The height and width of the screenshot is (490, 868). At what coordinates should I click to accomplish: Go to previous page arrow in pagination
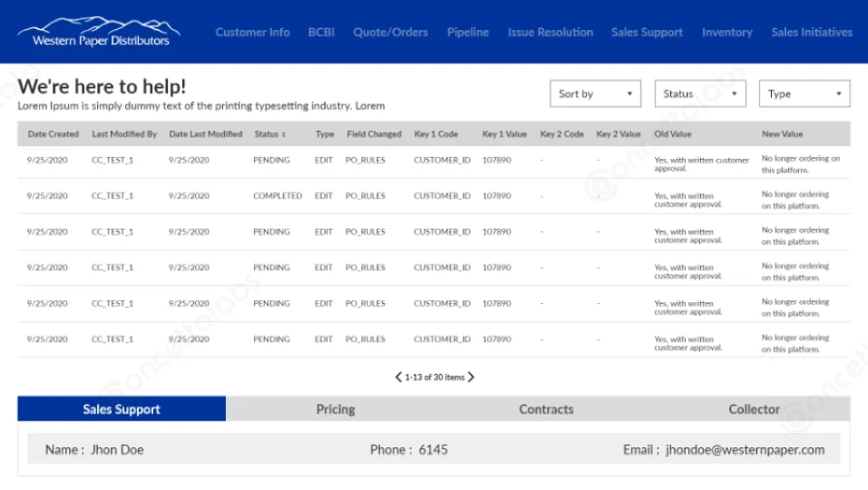point(398,377)
